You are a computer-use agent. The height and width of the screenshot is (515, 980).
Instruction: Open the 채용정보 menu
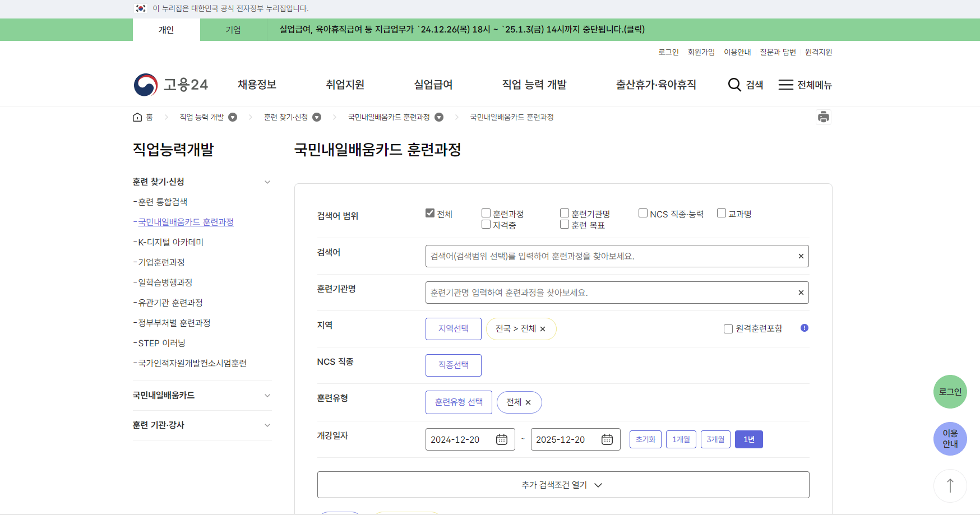(x=256, y=84)
